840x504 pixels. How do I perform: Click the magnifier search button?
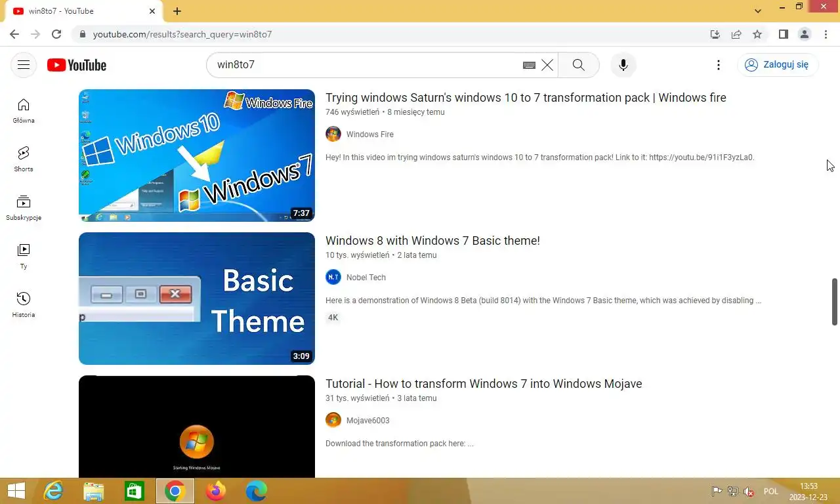(578, 65)
